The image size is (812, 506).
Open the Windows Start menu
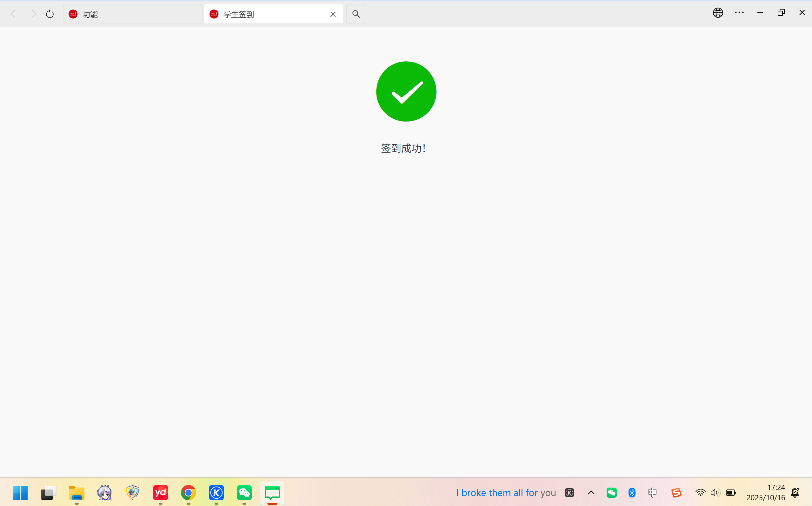(x=20, y=493)
